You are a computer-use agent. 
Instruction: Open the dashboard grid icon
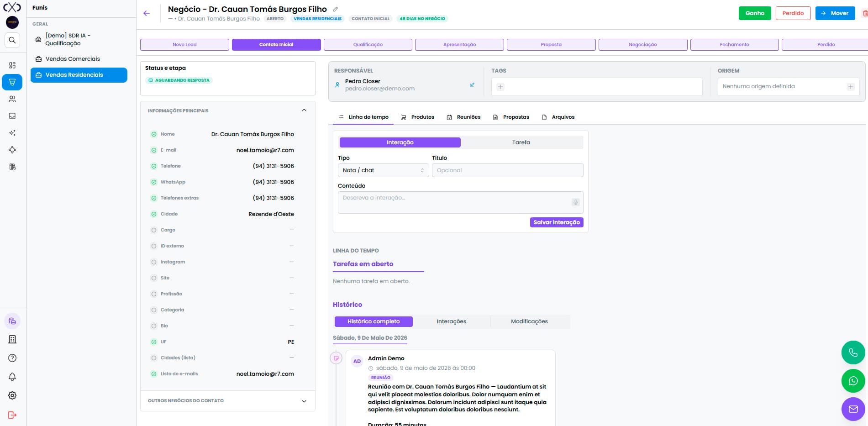(x=12, y=65)
